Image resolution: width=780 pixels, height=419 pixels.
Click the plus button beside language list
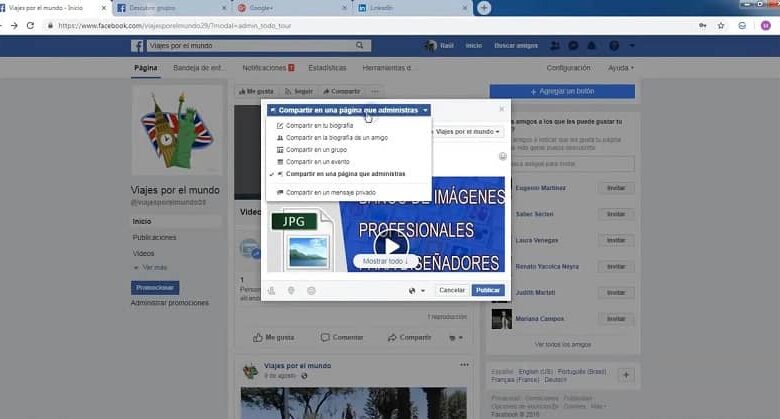pos(626,375)
